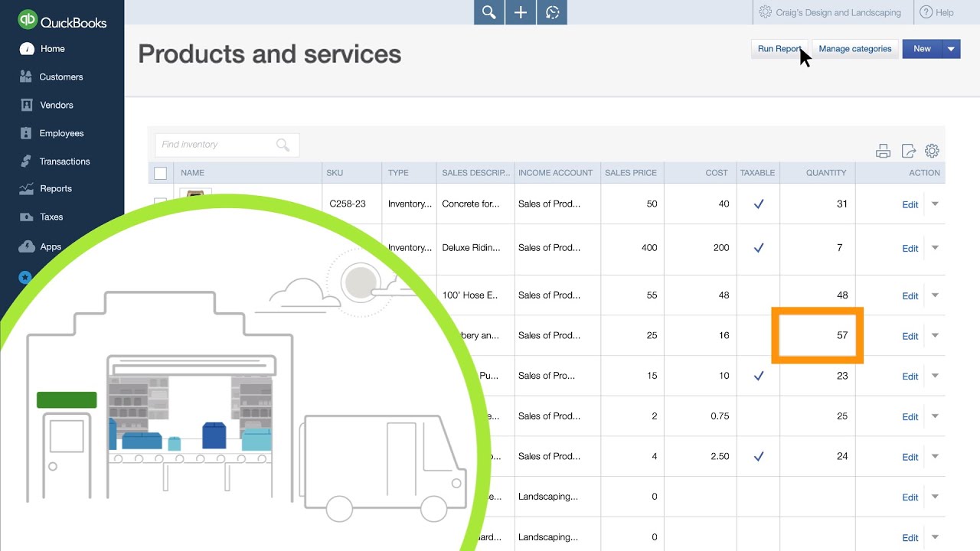This screenshot has height=551, width=980.
Task: Expand action dropdown in Concrete row
Action: (x=935, y=204)
